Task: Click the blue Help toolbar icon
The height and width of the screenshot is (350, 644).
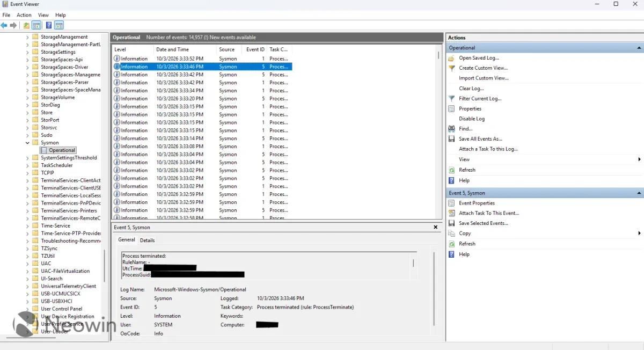Action: pyautogui.click(x=49, y=25)
